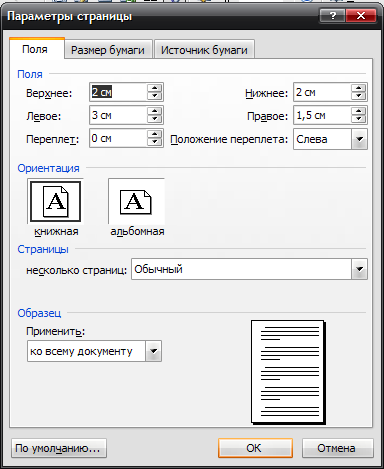384x469 pixels.
Task: Select the альбомная landscape orientation icon
Action: pyautogui.click(x=136, y=201)
